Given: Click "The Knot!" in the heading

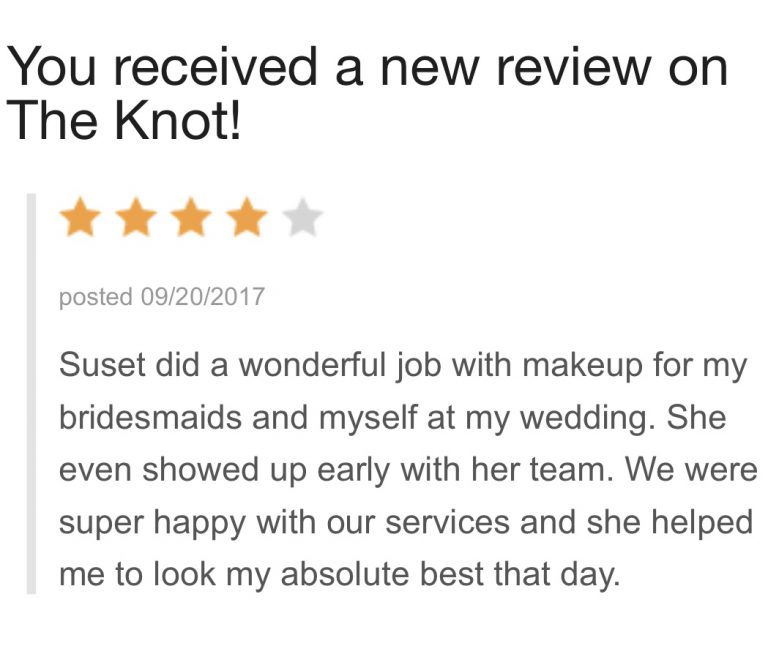Looking at the screenshot, I should (x=124, y=122).
